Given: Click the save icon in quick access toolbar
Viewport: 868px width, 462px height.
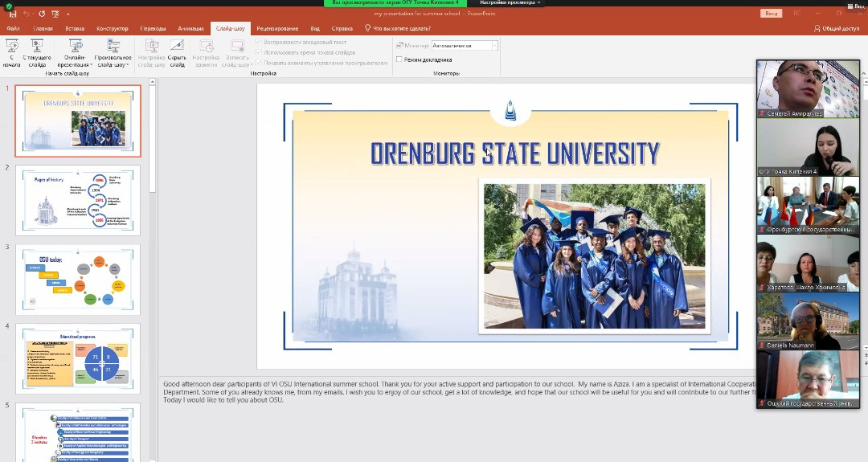Looking at the screenshot, I should (12, 14).
